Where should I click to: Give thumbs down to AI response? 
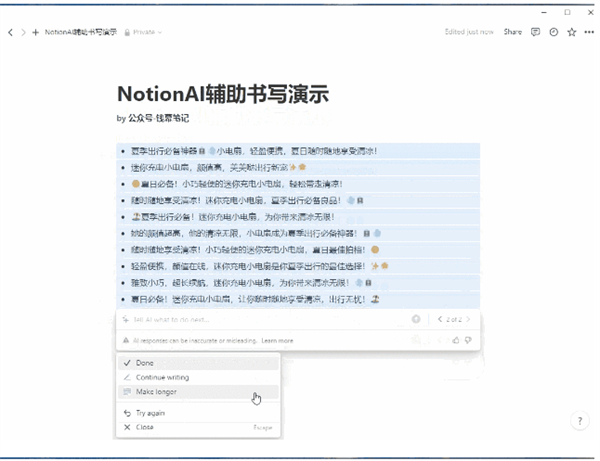468,340
